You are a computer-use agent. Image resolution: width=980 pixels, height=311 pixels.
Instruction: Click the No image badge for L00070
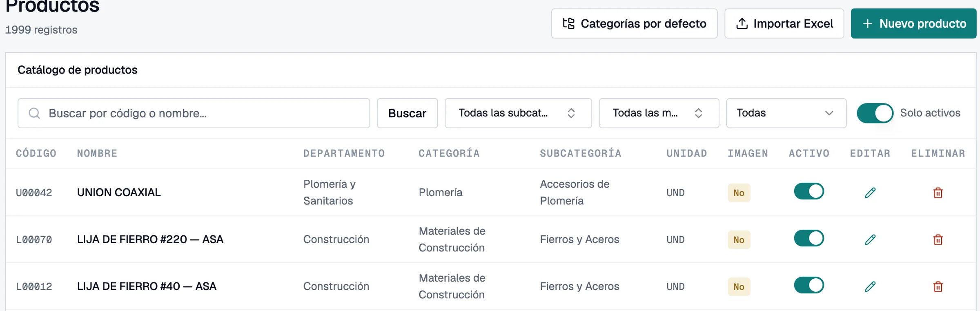click(x=739, y=240)
